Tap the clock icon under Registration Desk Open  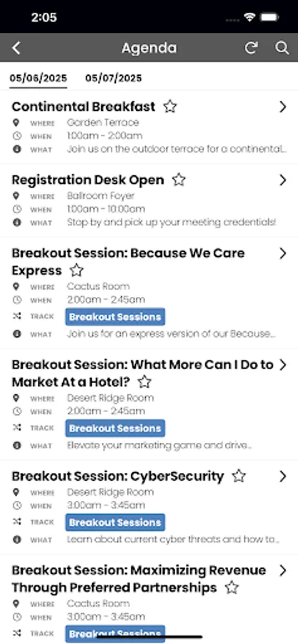[16, 209]
